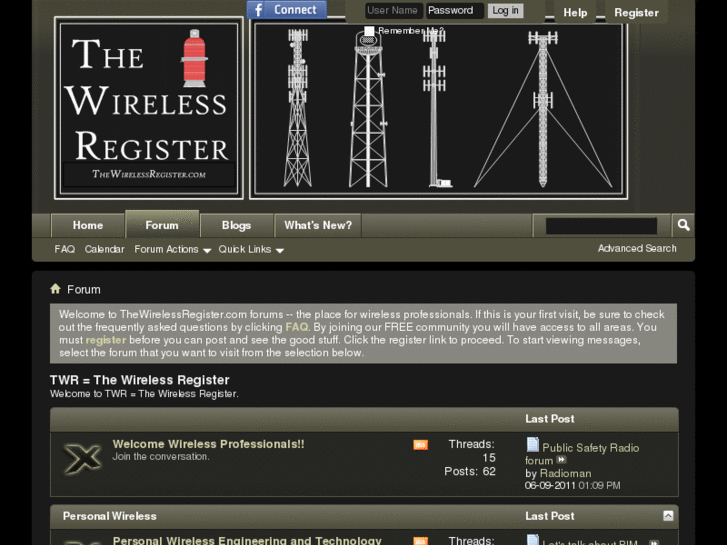Screen dimensions: 727x545
Task: Open the Public Safety Radio forum thread
Action: [582, 454]
